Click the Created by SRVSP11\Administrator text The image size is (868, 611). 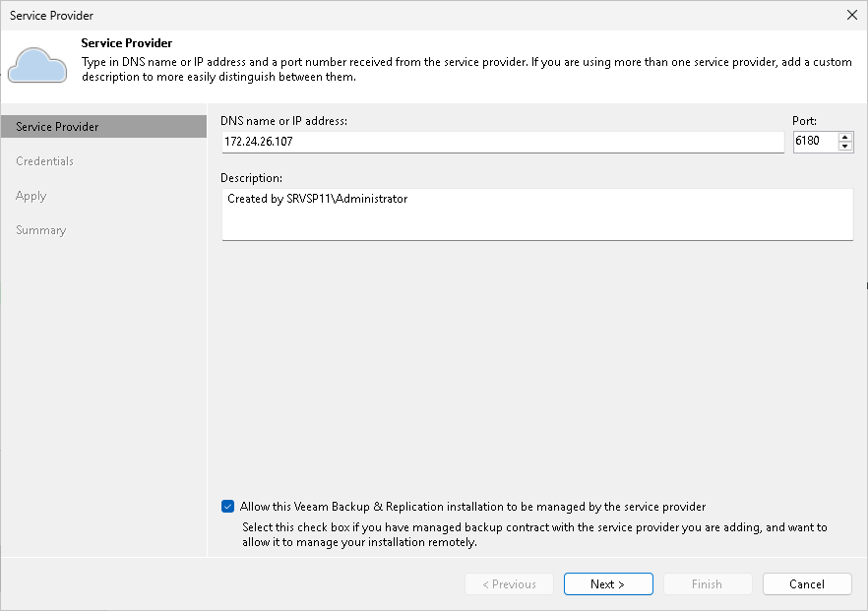click(318, 198)
